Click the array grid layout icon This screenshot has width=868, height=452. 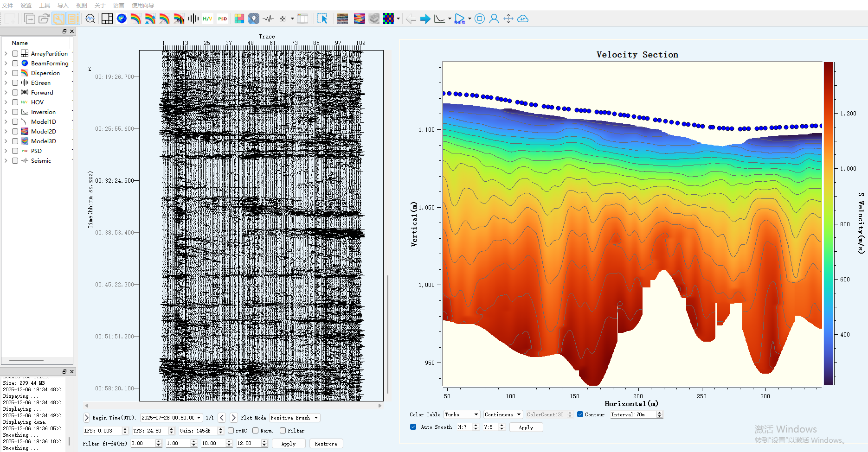pos(107,19)
